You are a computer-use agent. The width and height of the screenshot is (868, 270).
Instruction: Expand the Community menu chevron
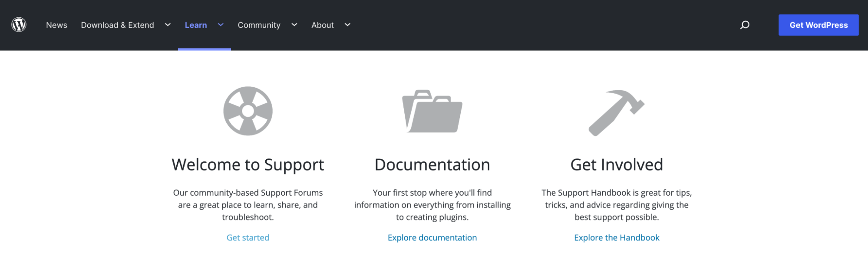point(294,25)
